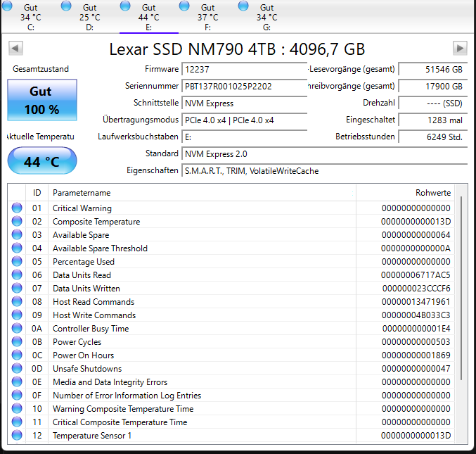Click the Firmware field 12237
476x454 pixels.
coord(245,69)
